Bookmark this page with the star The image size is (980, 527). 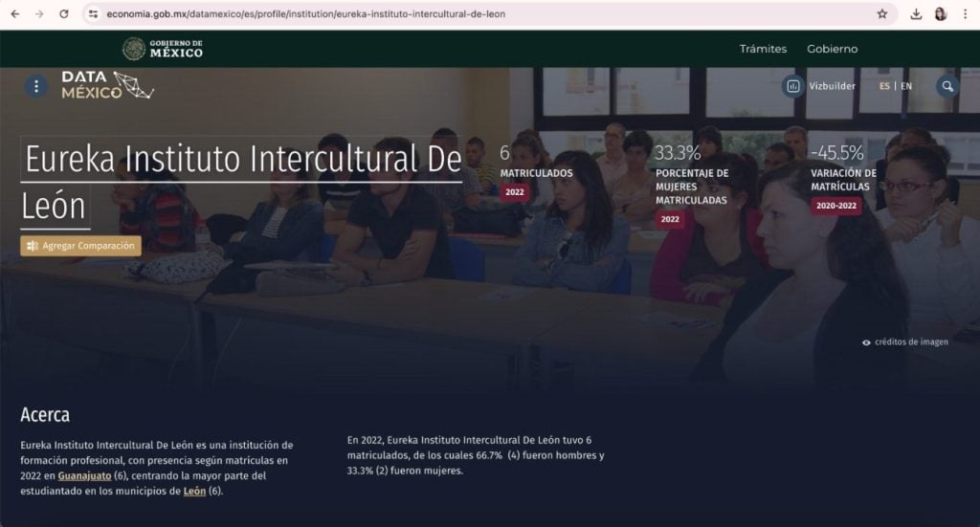pyautogui.click(x=881, y=14)
